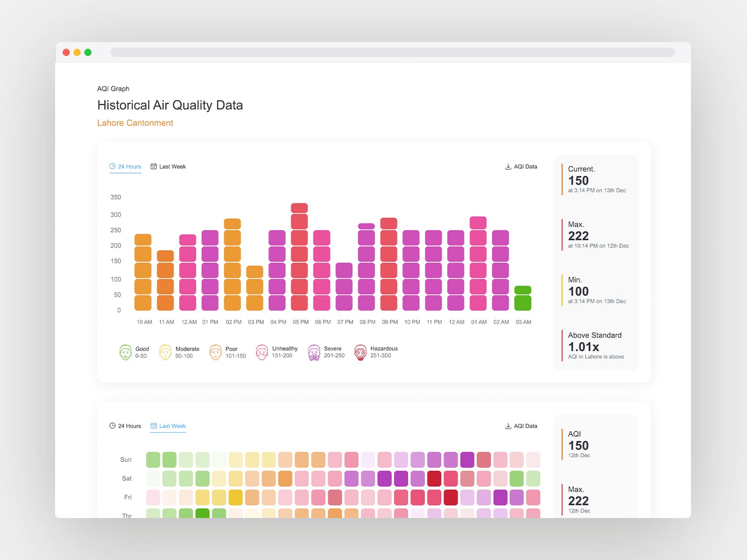Click the first pale pink cell in Fri row
The height and width of the screenshot is (560, 747).
(153, 497)
